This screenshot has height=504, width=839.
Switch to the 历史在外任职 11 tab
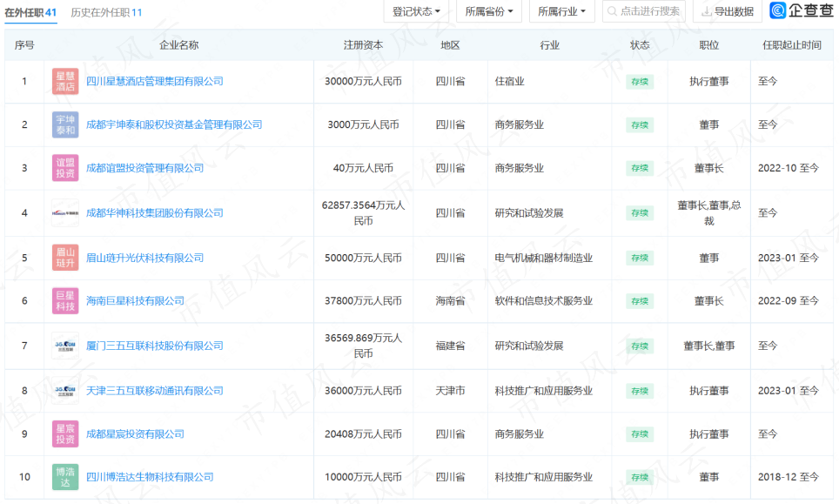click(x=106, y=12)
